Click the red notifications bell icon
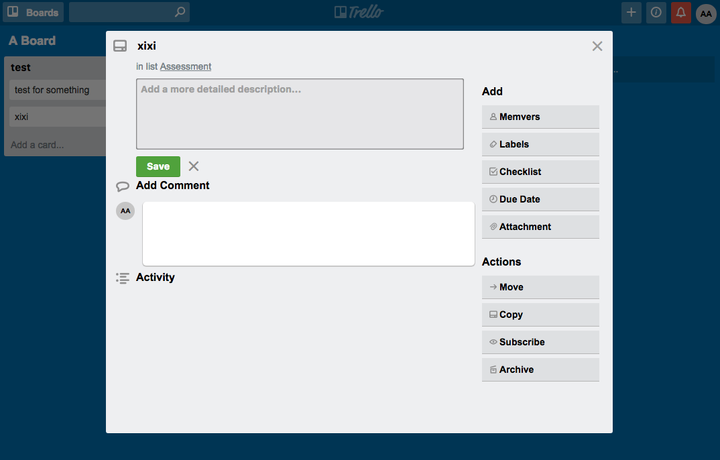 pos(681,13)
